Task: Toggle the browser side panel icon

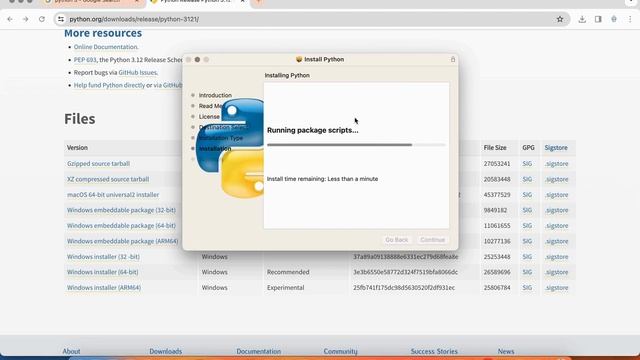Action: coord(598,19)
